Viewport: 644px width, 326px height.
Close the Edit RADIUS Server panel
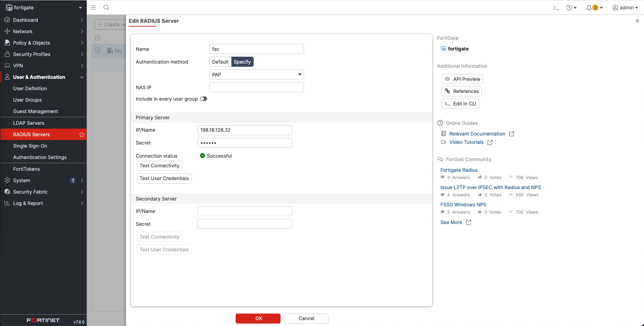click(637, 21)
